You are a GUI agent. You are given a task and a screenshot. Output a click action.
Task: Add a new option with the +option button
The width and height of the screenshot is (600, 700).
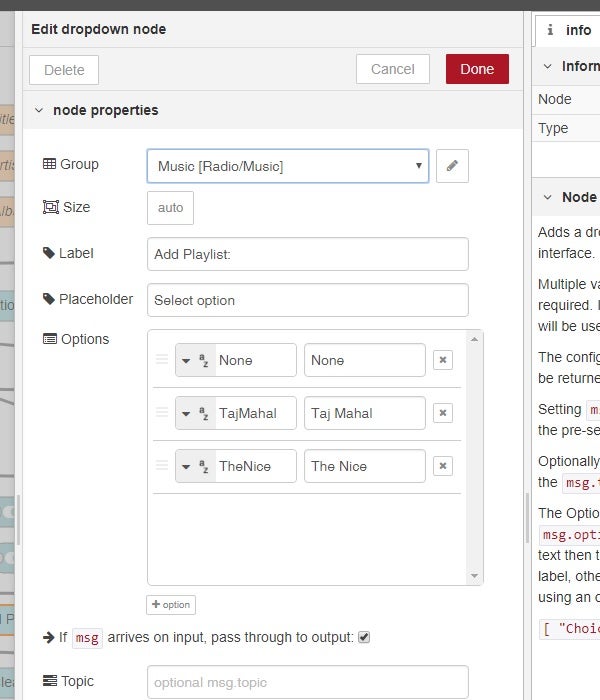coord(171,605)
